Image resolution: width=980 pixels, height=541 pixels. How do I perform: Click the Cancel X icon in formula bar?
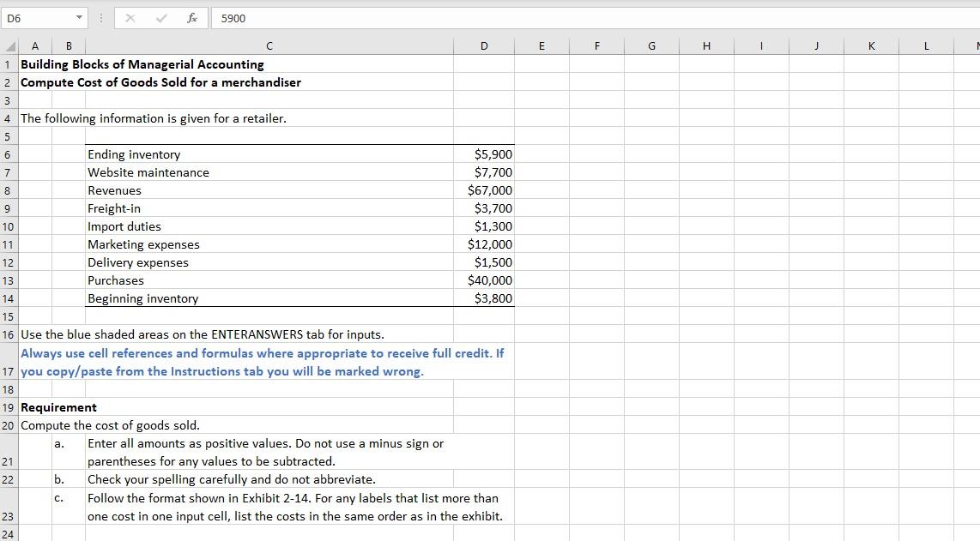(130, 18)
